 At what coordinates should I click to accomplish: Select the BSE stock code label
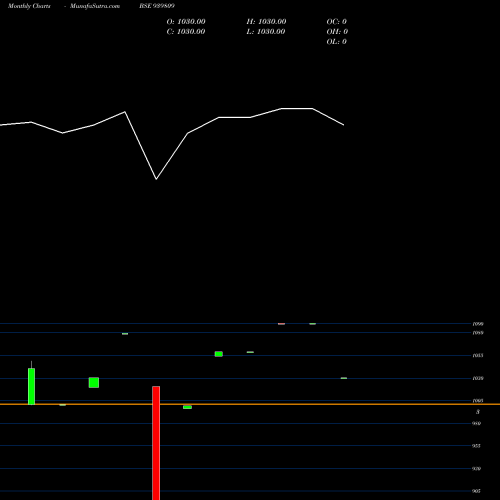tap(157, 6)
